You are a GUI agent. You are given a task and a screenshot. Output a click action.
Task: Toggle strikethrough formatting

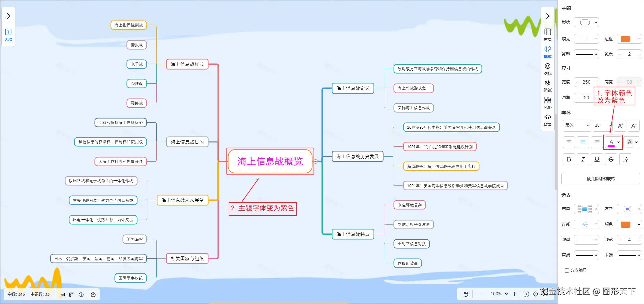(x=611, y=159)
